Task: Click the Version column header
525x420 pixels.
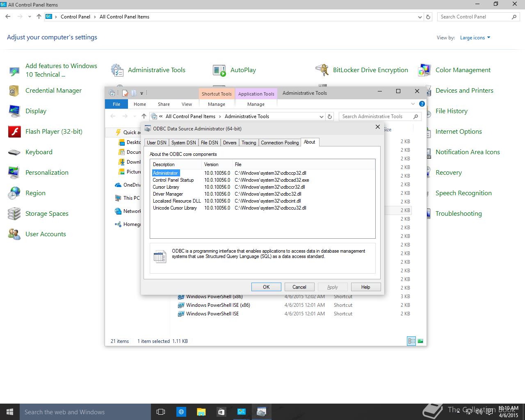Action: (217, 164)
